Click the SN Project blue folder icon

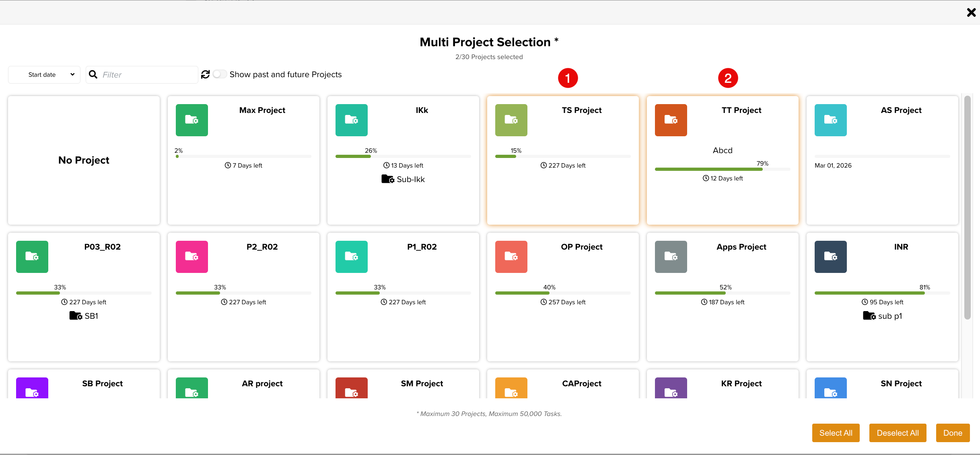coord(831,388)
